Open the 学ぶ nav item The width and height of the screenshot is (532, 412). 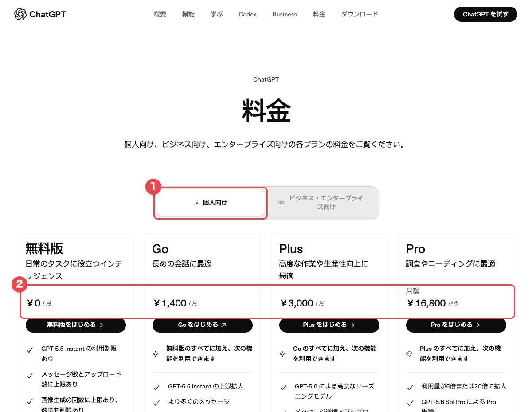coord(217,14)
